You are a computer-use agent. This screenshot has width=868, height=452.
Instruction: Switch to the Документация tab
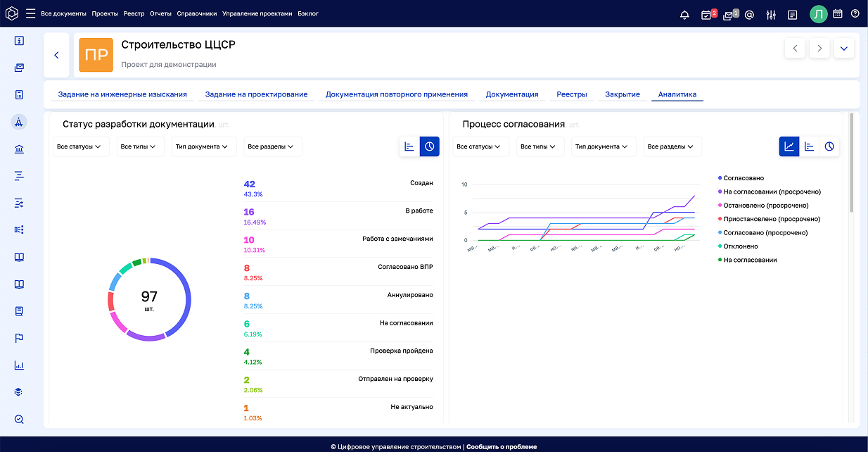tap(511, 93)
